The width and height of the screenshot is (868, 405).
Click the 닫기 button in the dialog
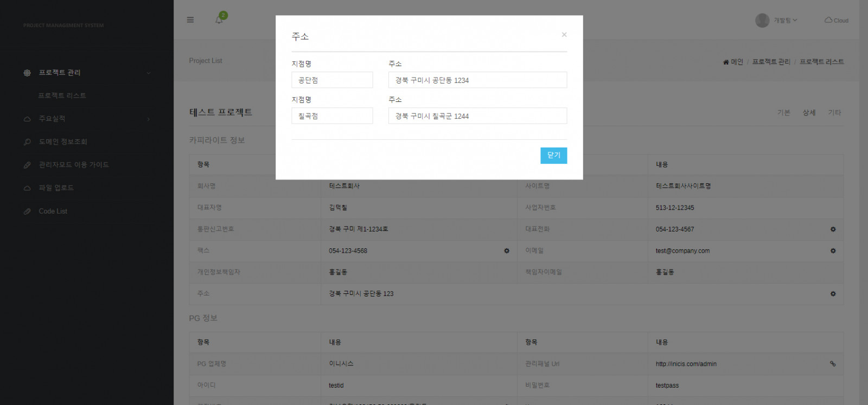point(554,156)
